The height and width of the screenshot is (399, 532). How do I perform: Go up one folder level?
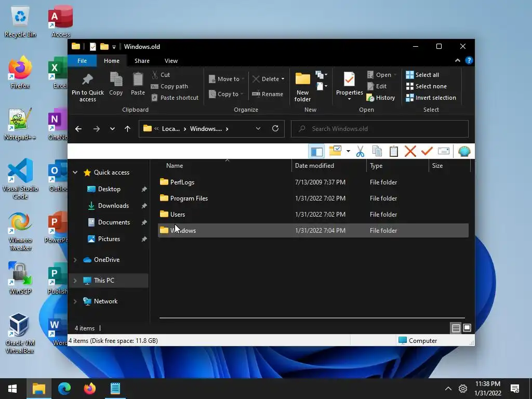[128, 129]
